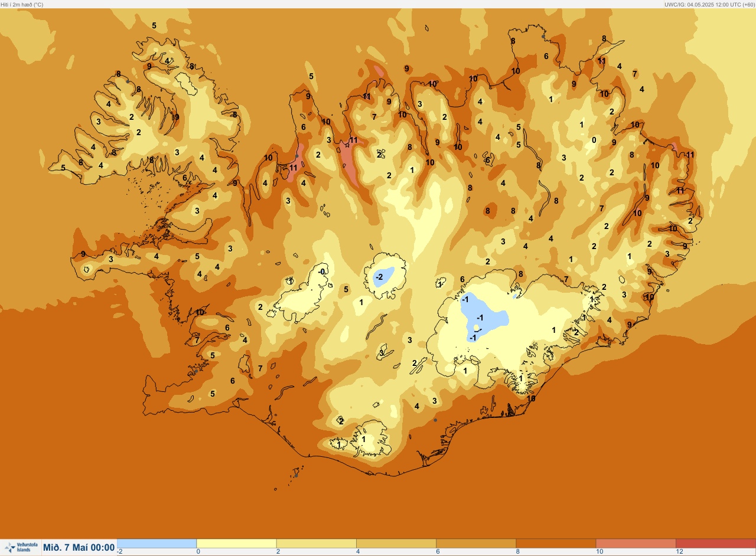756x556 pixels.
Task: Click the 'UWC/IG: 04.05.2025 12:00 UTC (+60)' run info
Action: coord(709,4)
